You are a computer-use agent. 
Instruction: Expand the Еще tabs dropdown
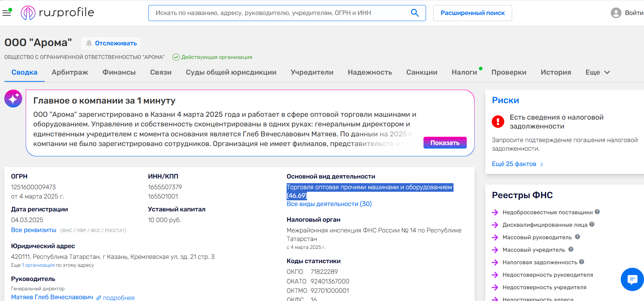(598, 72)
